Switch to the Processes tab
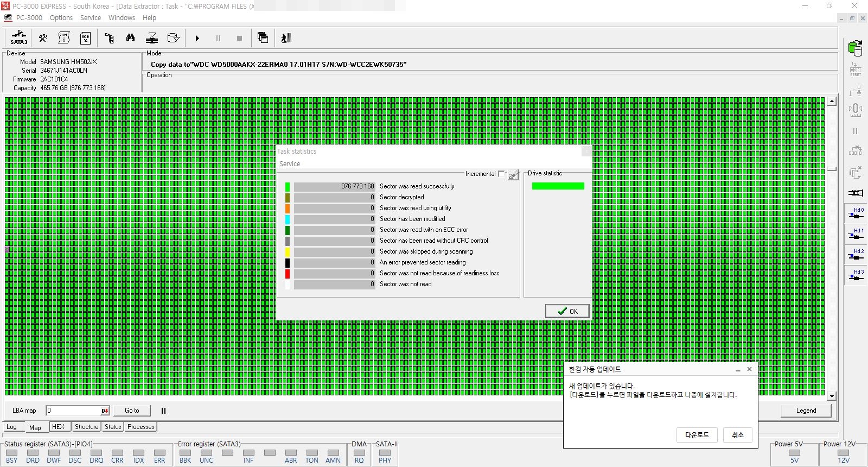This screenshot has width=868, height=467. pos(141,427)
